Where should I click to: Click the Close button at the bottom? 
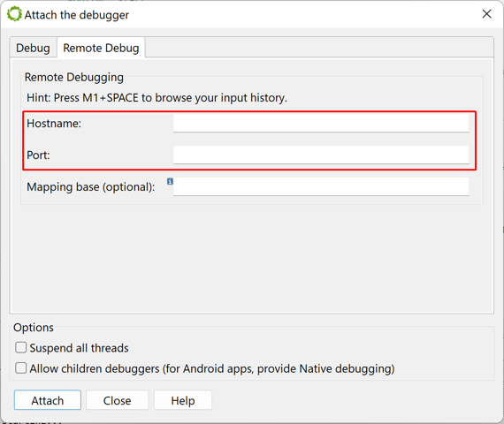tap(117, 400)
